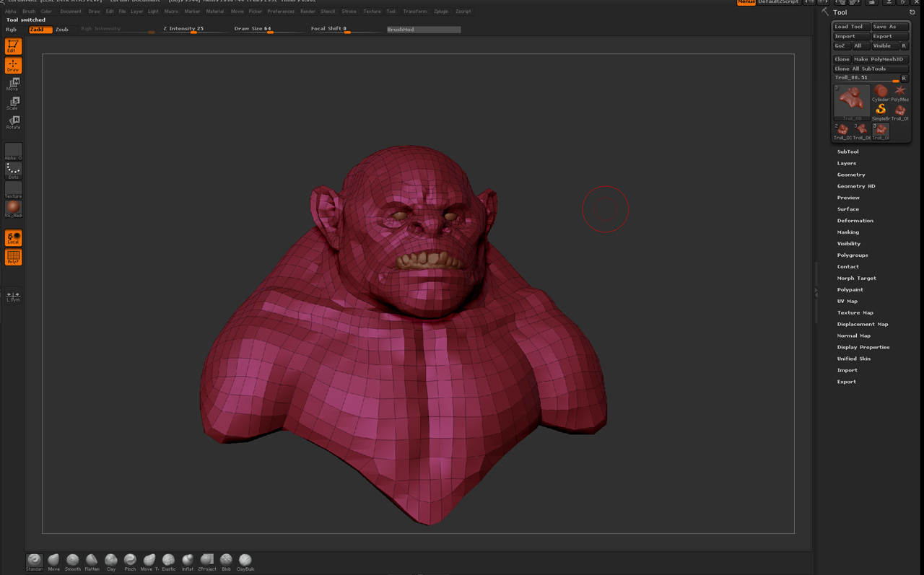Click the GoZ button

tap(842, 46)
